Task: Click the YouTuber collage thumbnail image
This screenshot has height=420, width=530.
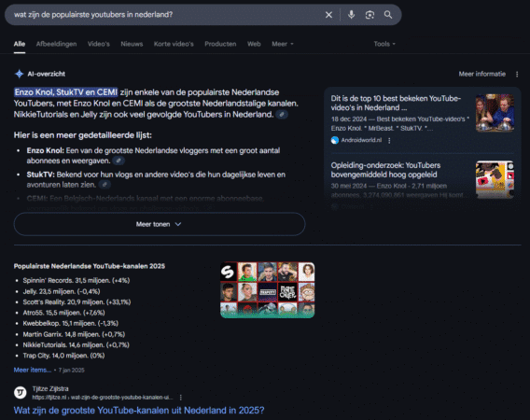Action: [268, 290]
